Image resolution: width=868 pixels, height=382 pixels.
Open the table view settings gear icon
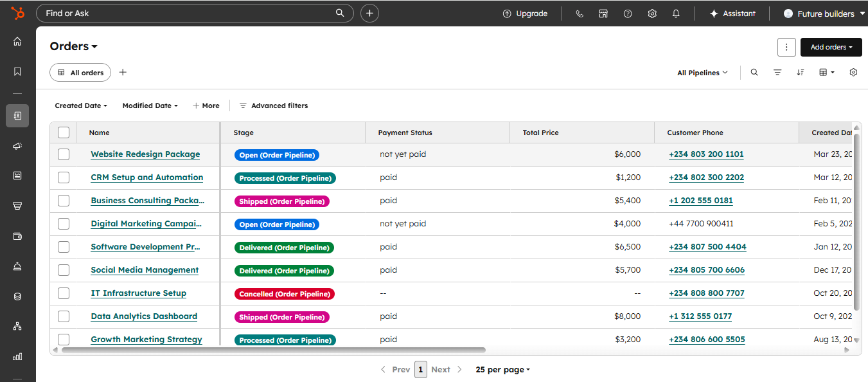click(853, 73)
